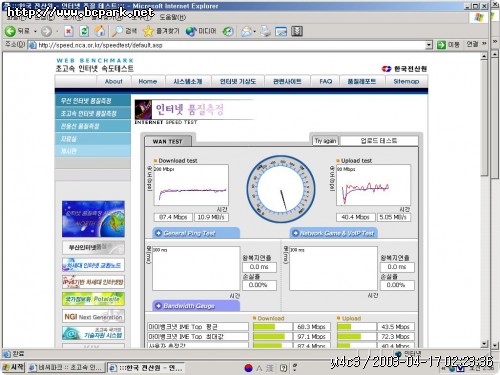The width and height of the screenshot is (500, 375).
Task: Select the WAN TEST tab
Action: click(168, 141)
